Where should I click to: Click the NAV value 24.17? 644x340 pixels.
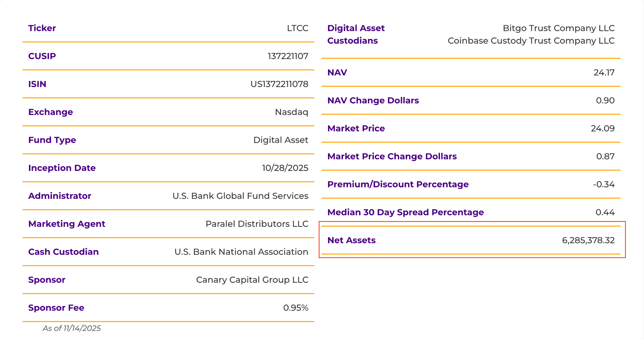604,73
